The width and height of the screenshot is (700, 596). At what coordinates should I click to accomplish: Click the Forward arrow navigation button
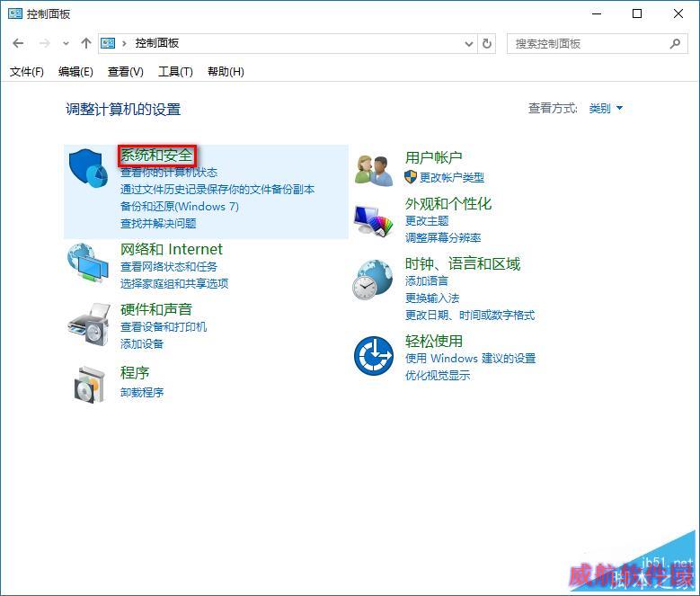click(44, 43)
